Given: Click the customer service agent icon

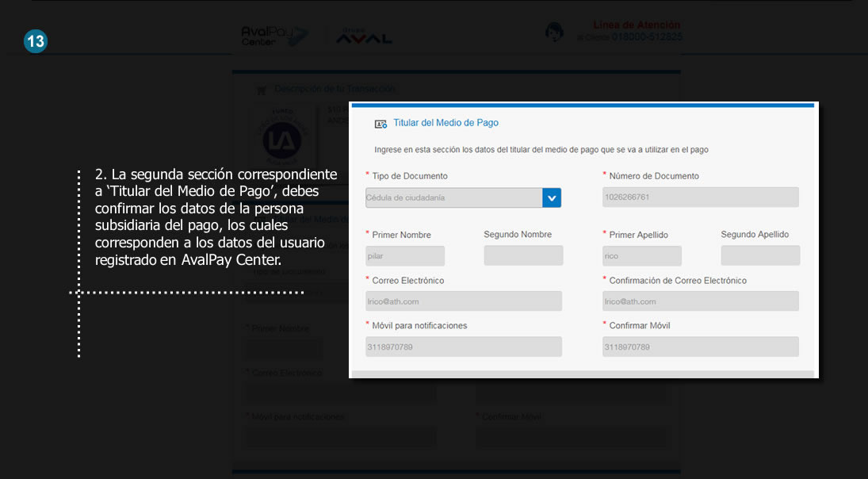Looking at the screenshot, I should pyautogui.click(x=554, y=33).
